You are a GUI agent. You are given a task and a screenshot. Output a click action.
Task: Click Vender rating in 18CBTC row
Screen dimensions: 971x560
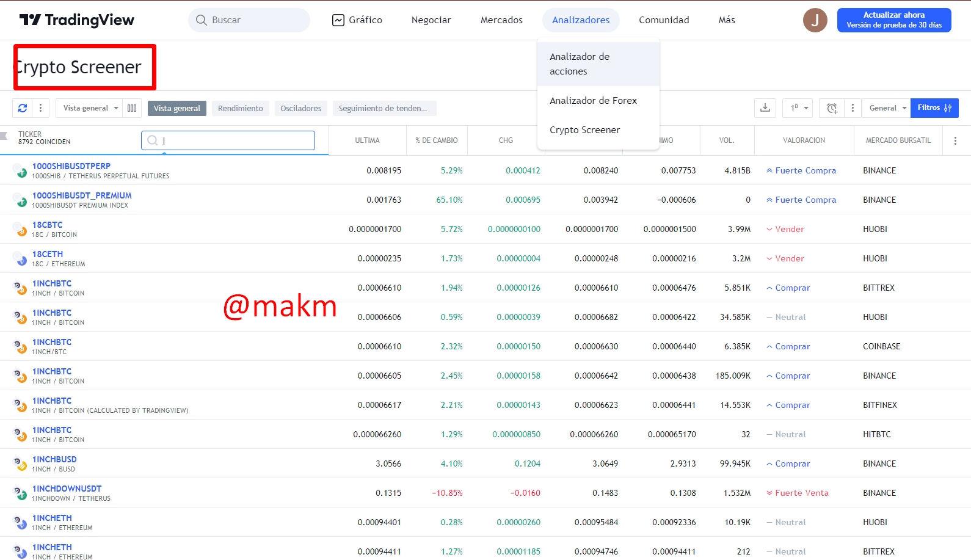[785, 229]
